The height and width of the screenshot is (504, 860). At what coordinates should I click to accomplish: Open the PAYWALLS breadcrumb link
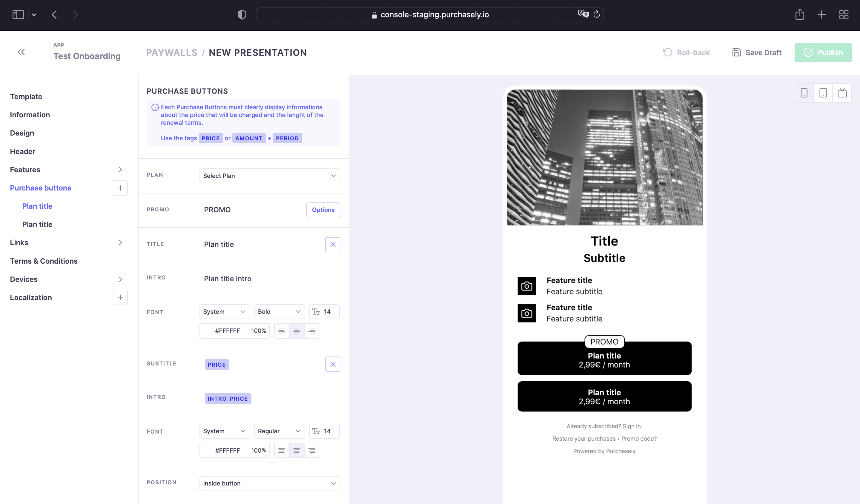(172, 53)
